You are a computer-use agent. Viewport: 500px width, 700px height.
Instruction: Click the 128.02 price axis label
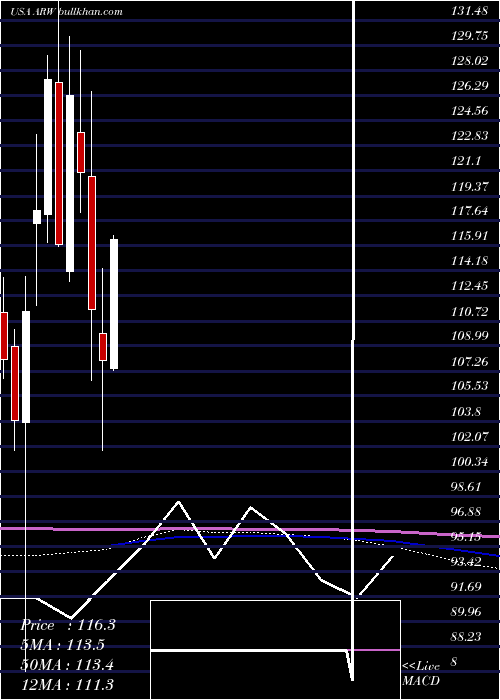pos(469,62)
